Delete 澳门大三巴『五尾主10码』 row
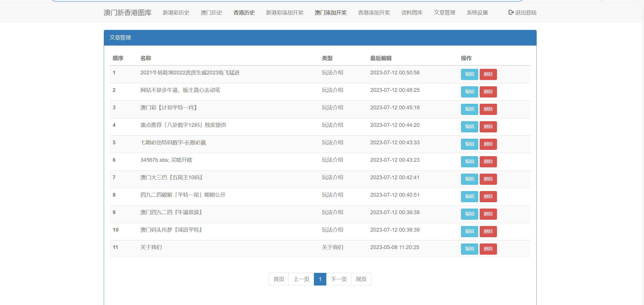 coord(488,179)
